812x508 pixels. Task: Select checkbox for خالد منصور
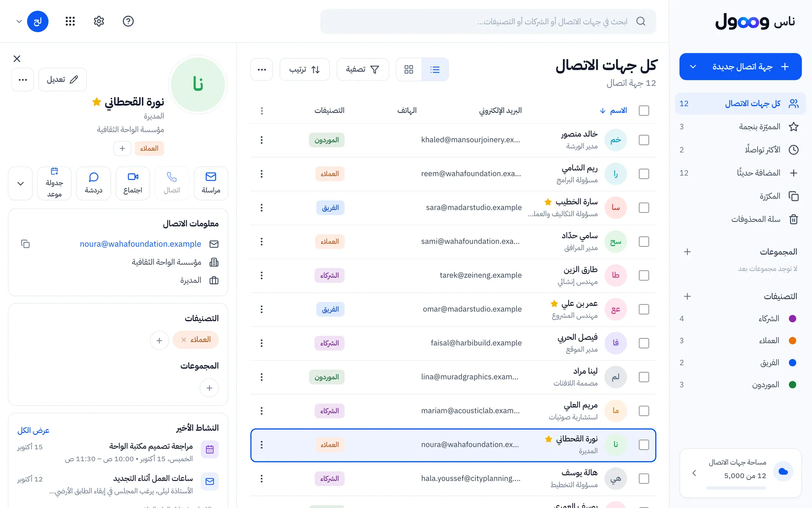pyautogui.click(x=644, y=140)
